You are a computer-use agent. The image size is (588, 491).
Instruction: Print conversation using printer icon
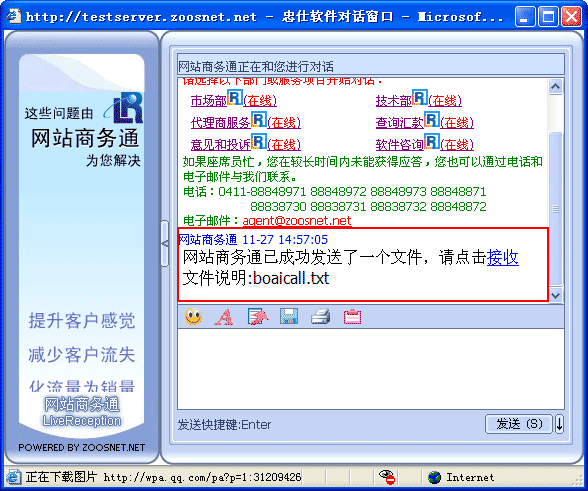pyautogui.click(x=321, y=316)
